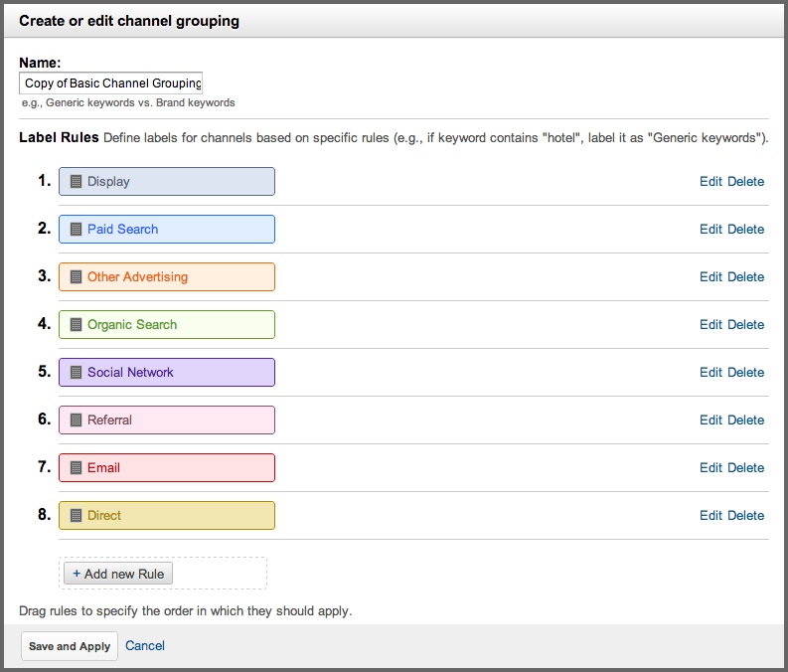Click the grip icon on Referral rule
The height and width of the screenshot is (672, 788).
[76, 420]
